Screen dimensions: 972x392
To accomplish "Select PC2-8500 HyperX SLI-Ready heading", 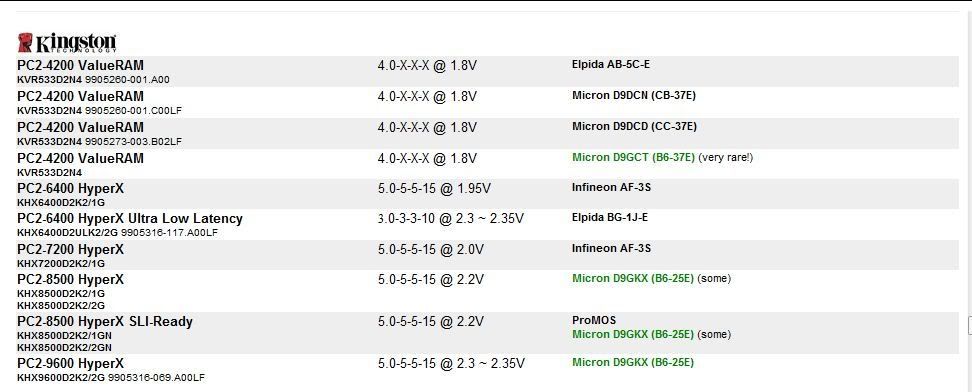I will [105, 322].
